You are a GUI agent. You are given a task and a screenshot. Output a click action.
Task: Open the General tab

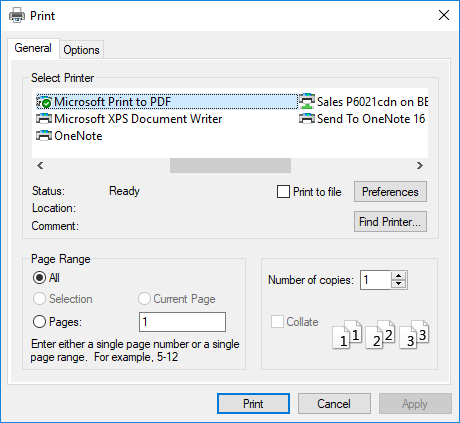33,48
